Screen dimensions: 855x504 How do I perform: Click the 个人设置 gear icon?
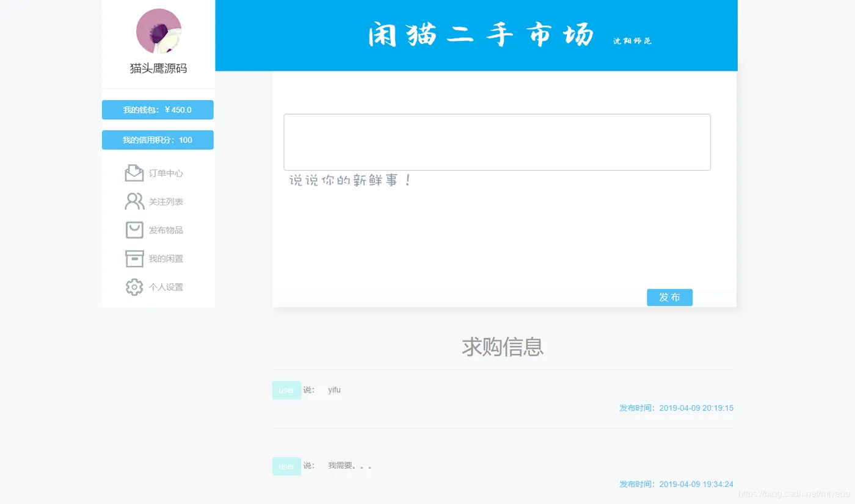coord(134,287)
